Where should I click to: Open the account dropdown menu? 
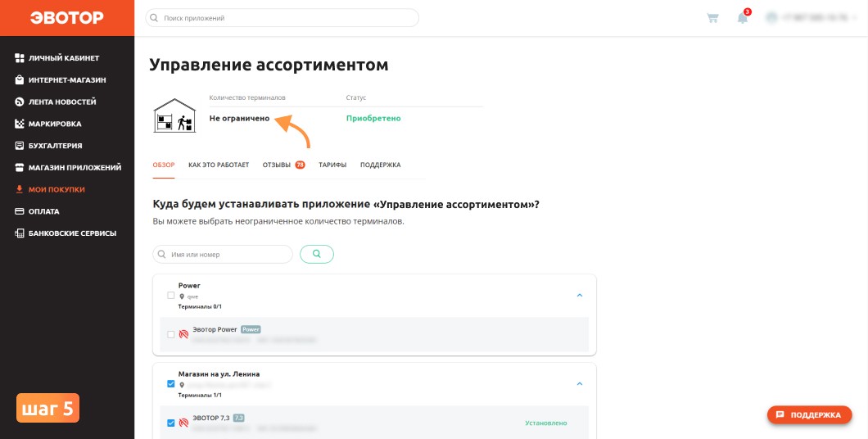[x=855, y=18]
